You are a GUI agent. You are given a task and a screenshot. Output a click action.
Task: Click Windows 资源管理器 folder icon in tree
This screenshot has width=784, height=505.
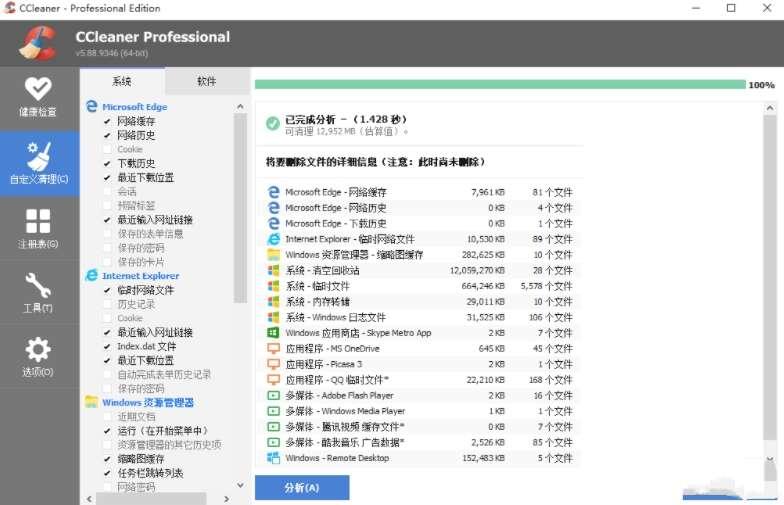pyautogui.click(x=92, y=402)
